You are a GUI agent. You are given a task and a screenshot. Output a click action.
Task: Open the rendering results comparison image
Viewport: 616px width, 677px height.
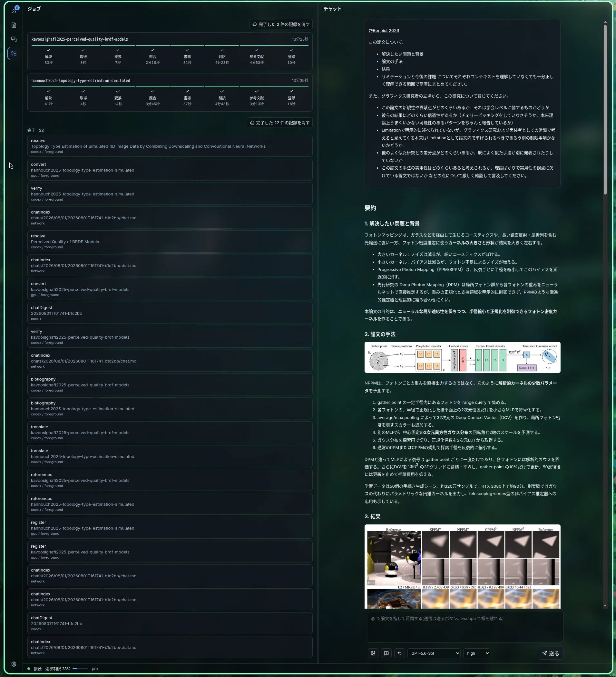pyautogui.click(x=462, y=566)
